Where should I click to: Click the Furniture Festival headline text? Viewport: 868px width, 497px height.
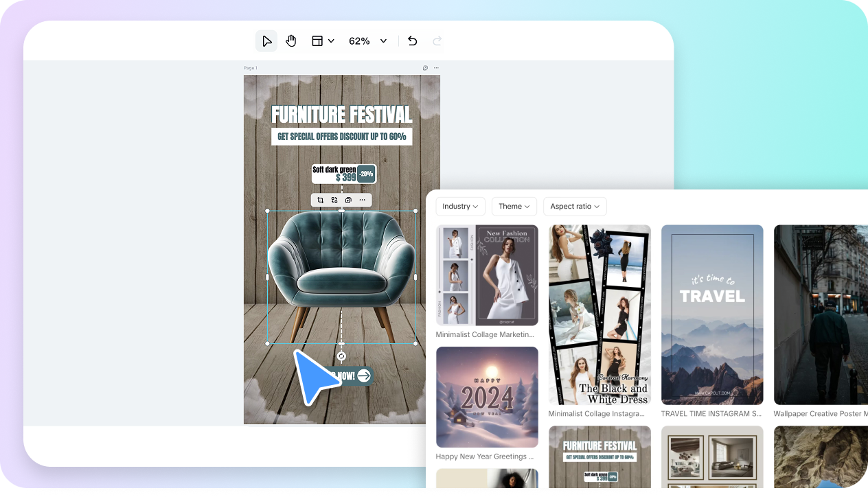[x=341, y=114]
